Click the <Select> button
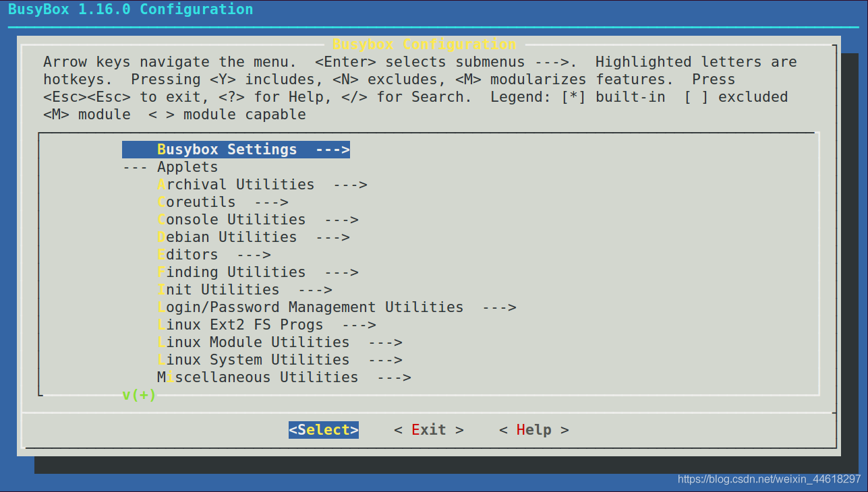 coord(324,430)
